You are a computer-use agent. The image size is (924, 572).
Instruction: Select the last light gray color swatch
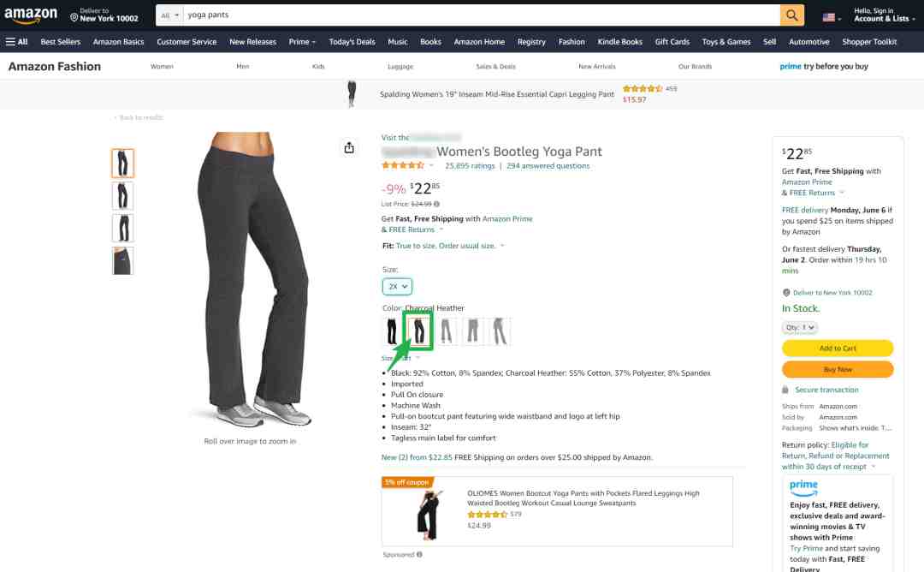pos(500,331)
